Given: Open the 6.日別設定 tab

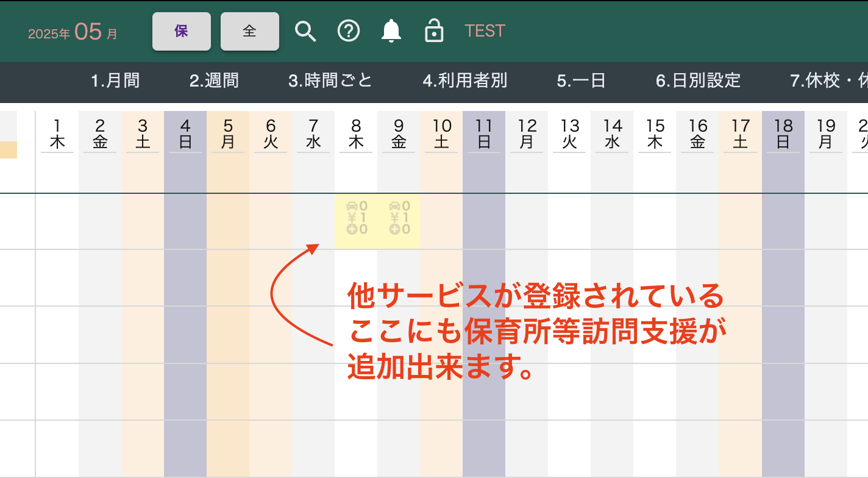Looking at the screenshot, I should (x=699, y=80).
